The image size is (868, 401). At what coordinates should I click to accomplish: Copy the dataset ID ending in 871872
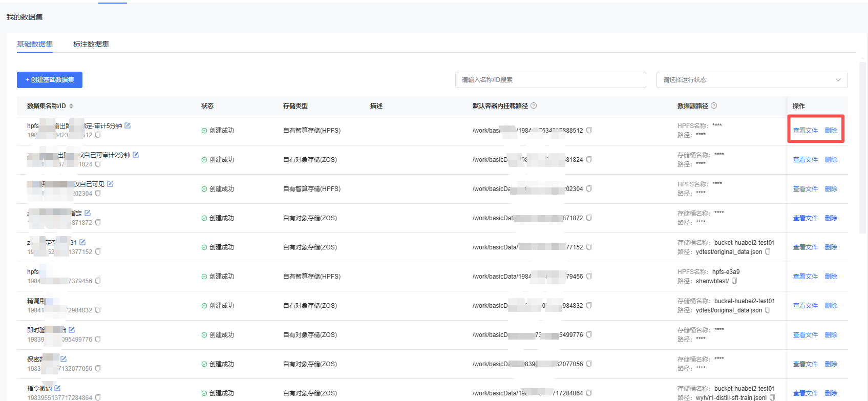point(98,223)
